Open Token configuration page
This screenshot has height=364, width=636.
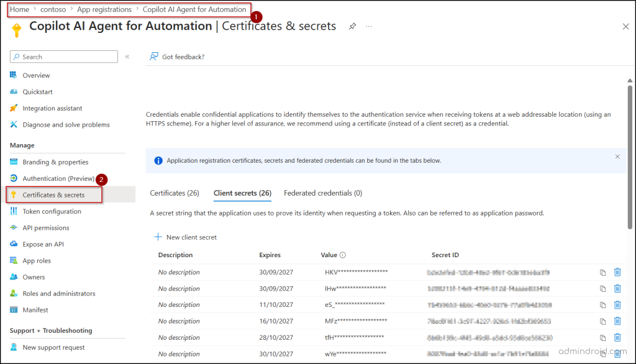(x=52, y=211)
